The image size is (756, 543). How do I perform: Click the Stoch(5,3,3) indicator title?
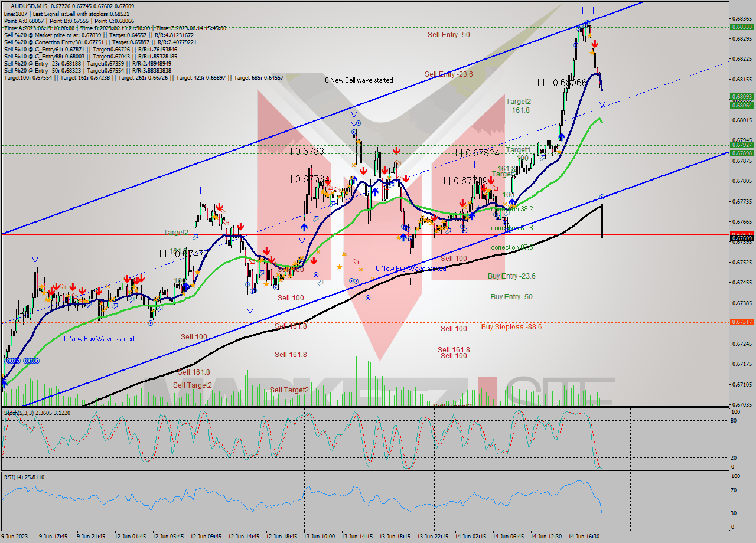[x=38, y=413]
